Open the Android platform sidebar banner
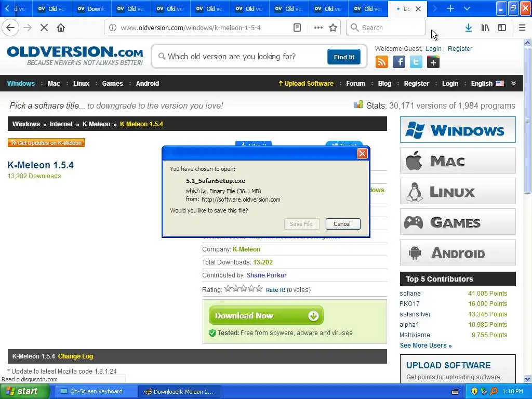The image size is (532, 399). [458, 252]
